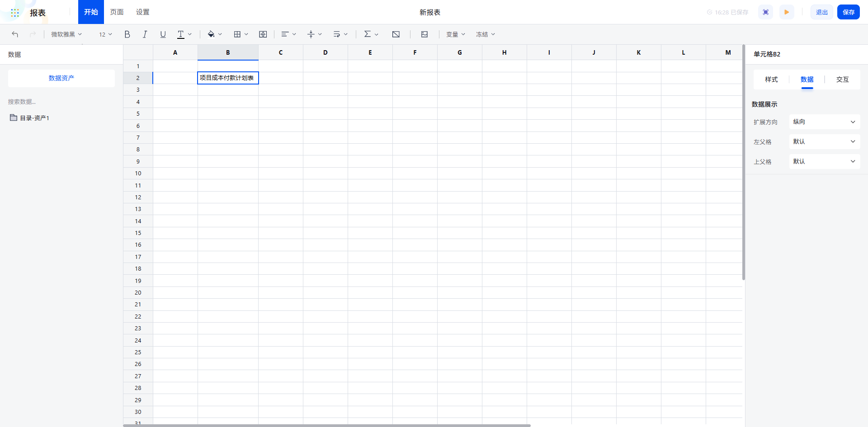The width and height of the screenshot is (868, 427).
Task: Select column header C
Action: (x=281, y=52)
